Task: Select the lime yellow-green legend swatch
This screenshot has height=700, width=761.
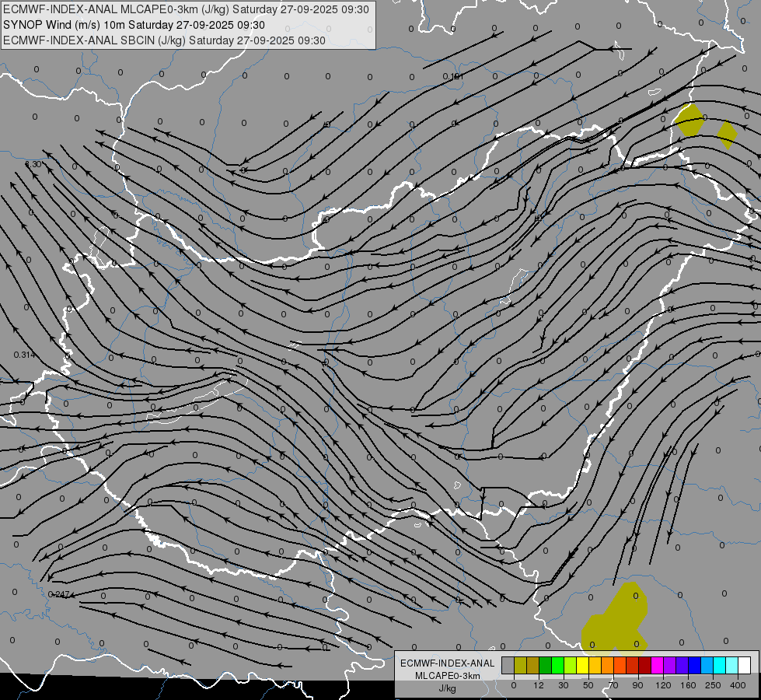Action: click(571, 665)
